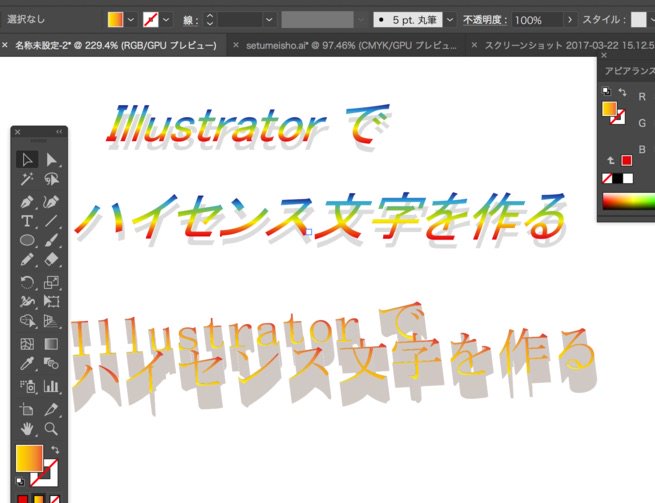
Task: Click the opacity 100% input field
Action: pyautogui.click(x=537, y=20)
